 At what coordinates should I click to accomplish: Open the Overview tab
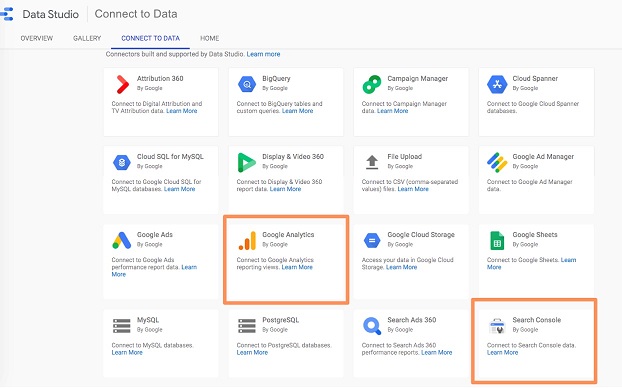tap(36, 38)
